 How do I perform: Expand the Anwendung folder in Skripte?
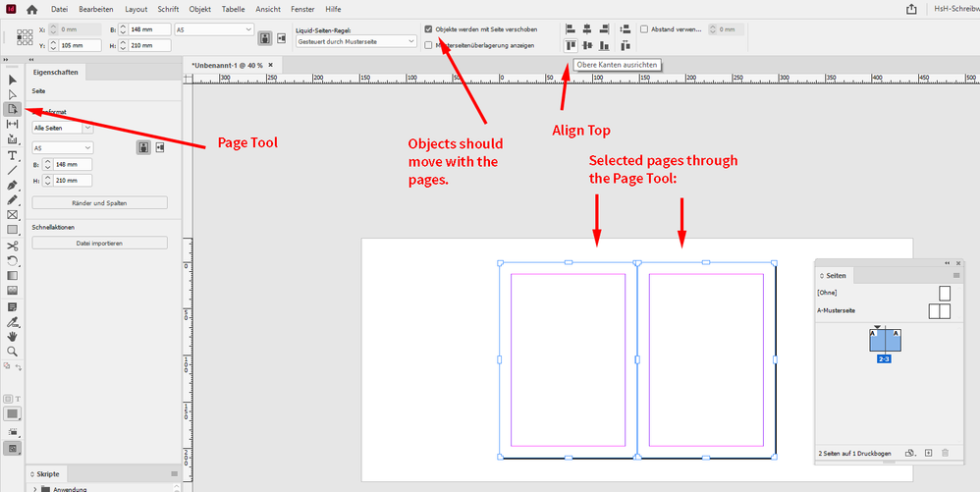[35, 489]
